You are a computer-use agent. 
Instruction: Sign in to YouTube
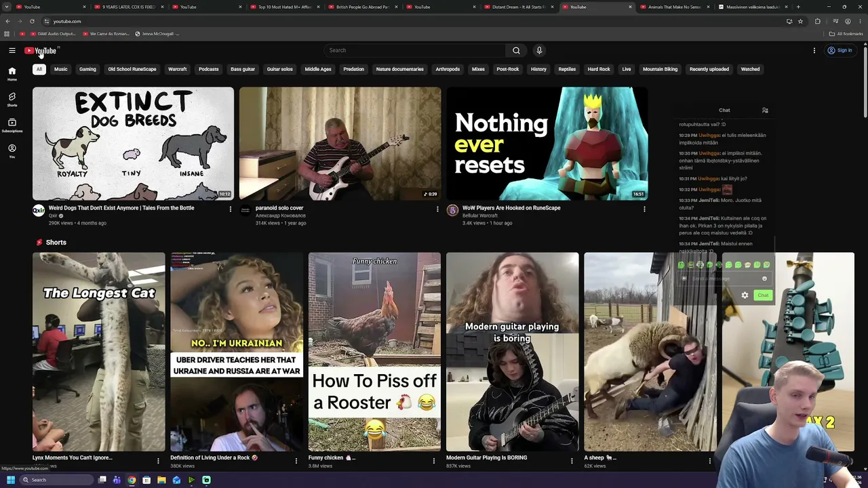[x=840, y=50]
